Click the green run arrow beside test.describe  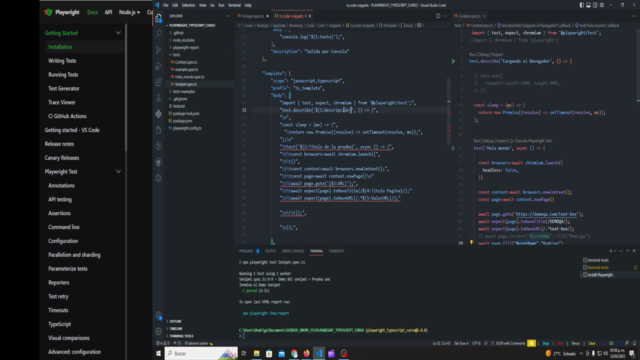(x=453, y=61)
